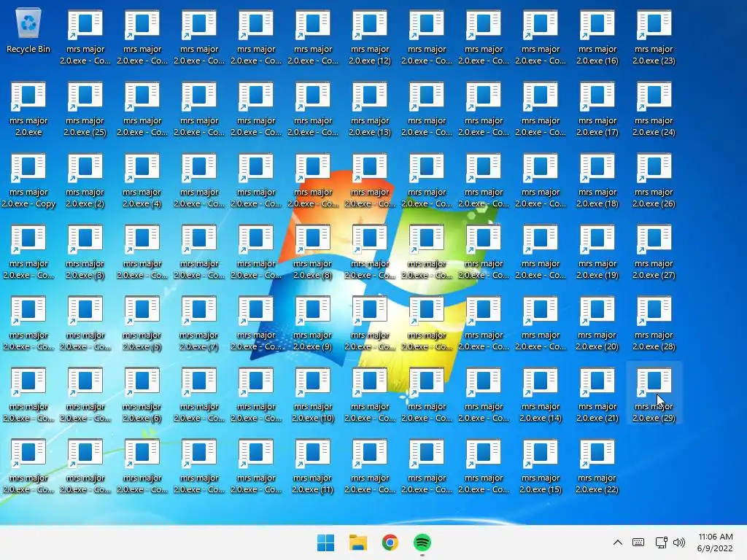747x560 pixels.
Task: Select mrs major 2.0.exe (18) shortcut
Action: [597, 180]
